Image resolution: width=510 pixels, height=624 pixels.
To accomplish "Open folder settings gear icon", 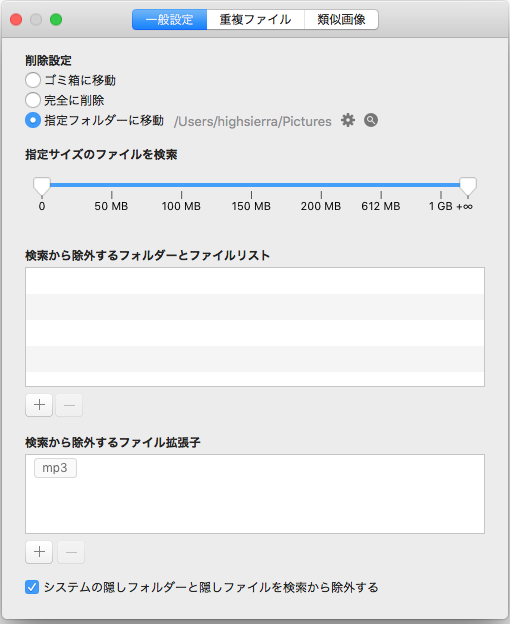I will pos(348,120).
